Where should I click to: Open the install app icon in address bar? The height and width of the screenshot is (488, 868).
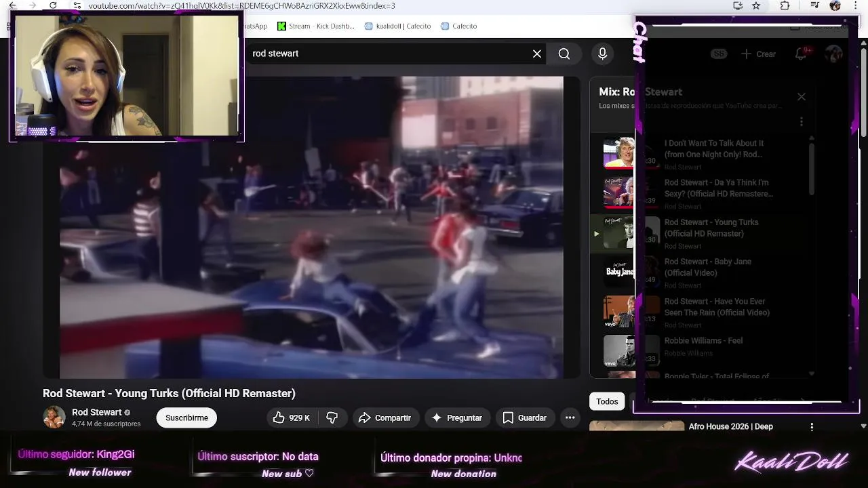[738, 5]
